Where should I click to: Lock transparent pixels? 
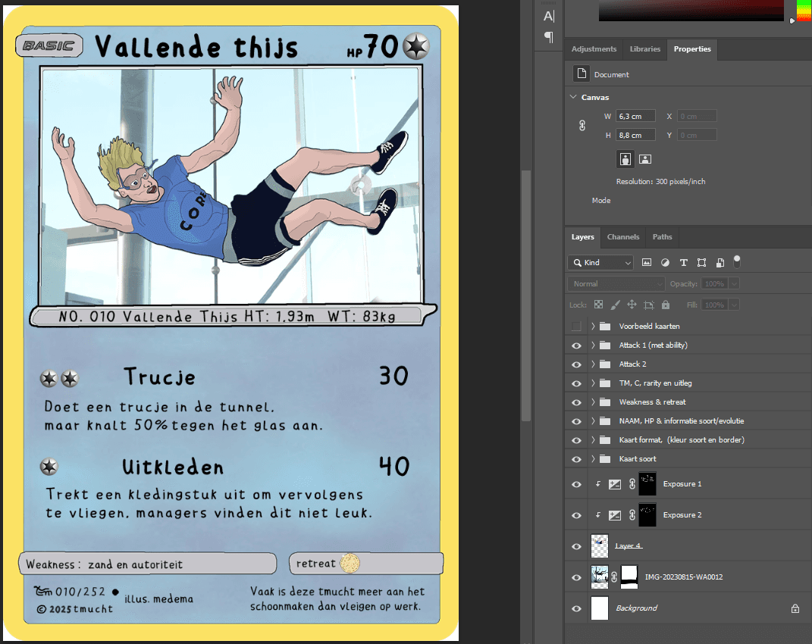coord(598,305)
